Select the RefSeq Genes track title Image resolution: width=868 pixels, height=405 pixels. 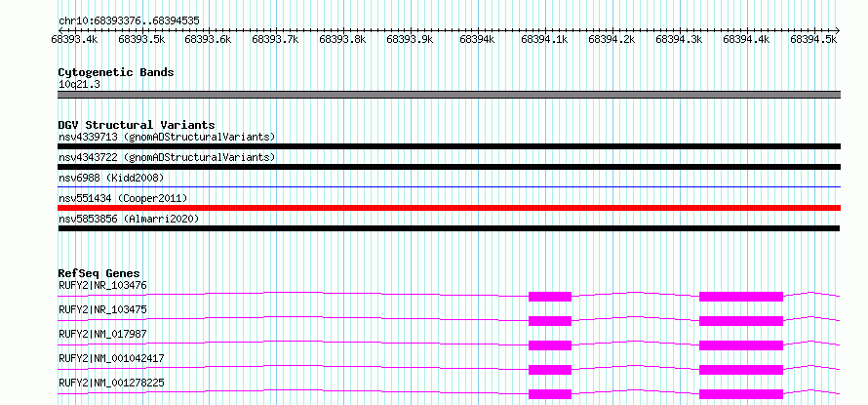99,273
